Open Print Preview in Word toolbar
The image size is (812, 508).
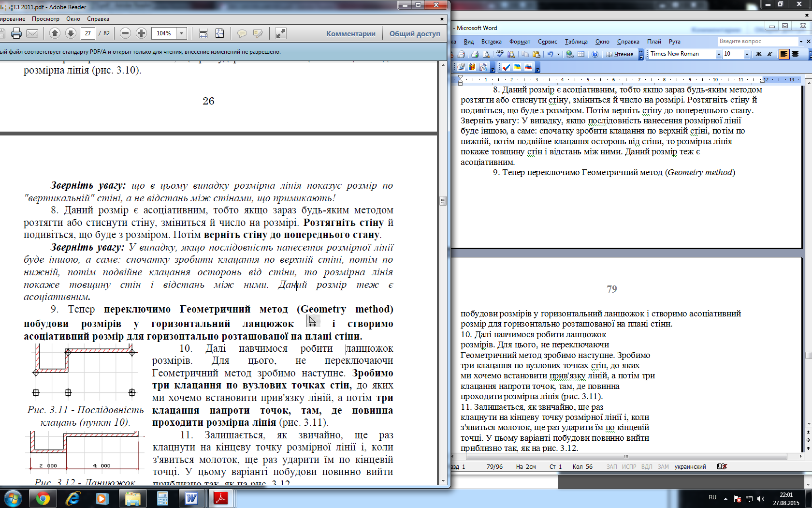tap(486, 54)
